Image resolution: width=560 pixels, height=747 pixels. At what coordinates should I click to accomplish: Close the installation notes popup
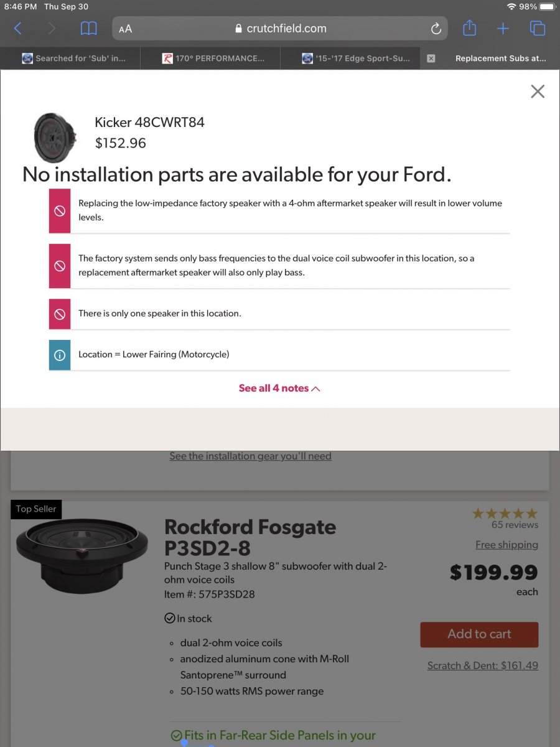pyautogui.click(x=538, y=92)
